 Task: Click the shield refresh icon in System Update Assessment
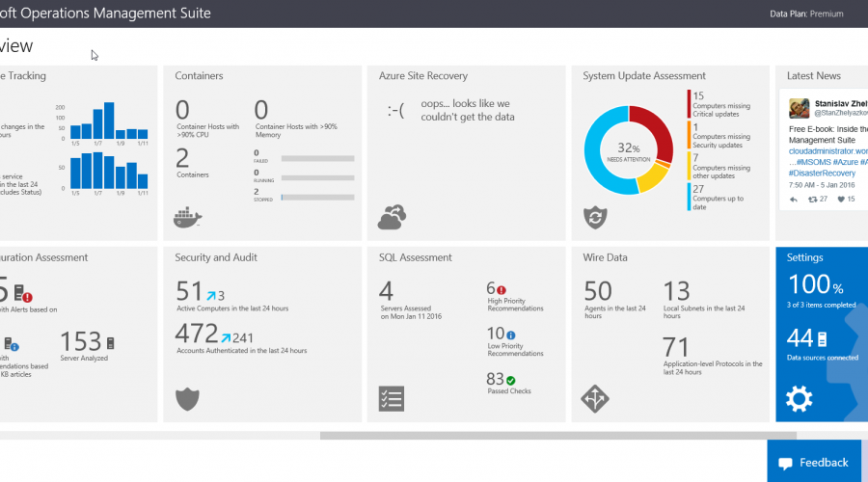click(595, 217)
